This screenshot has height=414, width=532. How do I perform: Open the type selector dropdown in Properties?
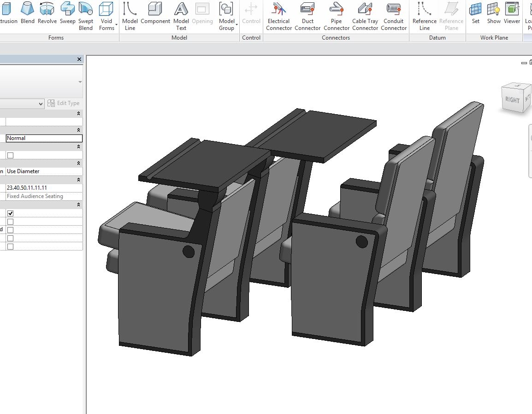tap(41, 104)
